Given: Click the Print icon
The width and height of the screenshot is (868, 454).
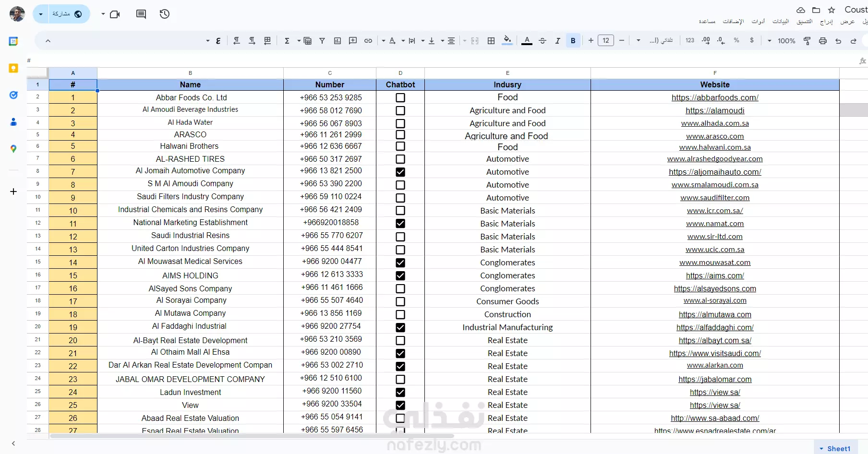Looking at the screenshot, I should point(823,41).
